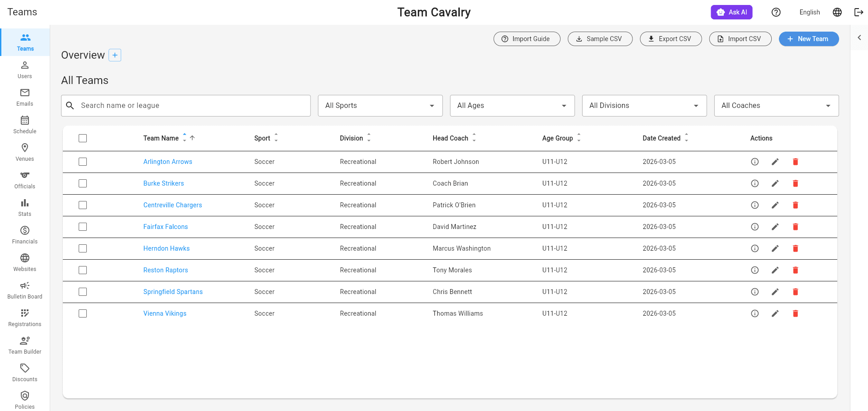Focus the Search name or league field
The image size is (868, 411).
[x=186, y=106]
